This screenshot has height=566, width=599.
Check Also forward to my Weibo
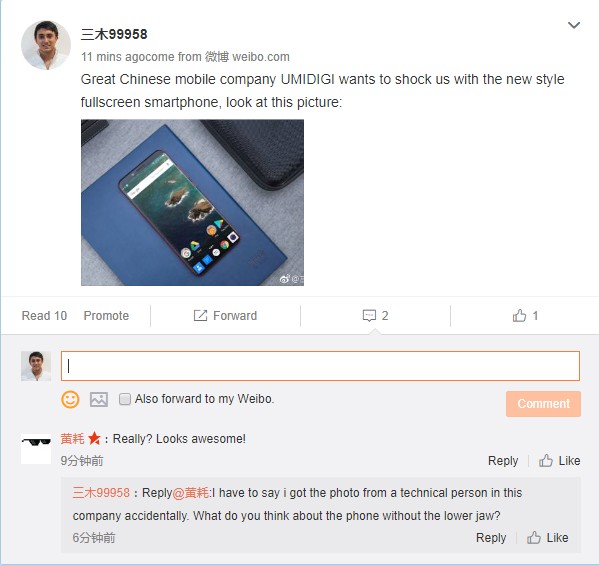pyautogui.click(x=125, y=399)
